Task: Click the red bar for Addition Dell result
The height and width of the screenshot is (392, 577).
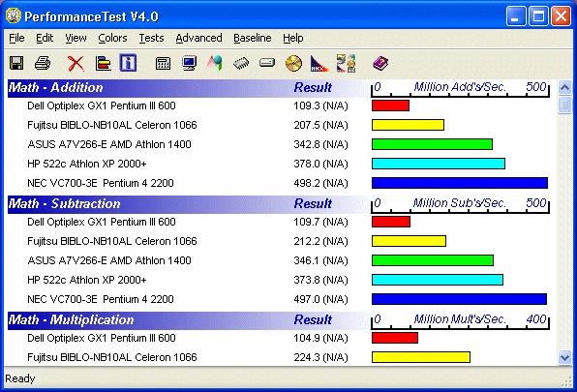Action: click(390, 106)
